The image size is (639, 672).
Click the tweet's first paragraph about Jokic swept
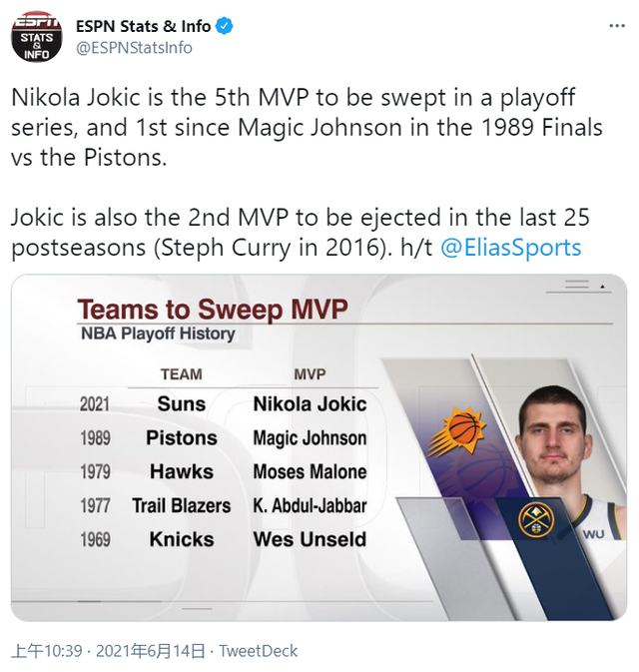[307, 128]
